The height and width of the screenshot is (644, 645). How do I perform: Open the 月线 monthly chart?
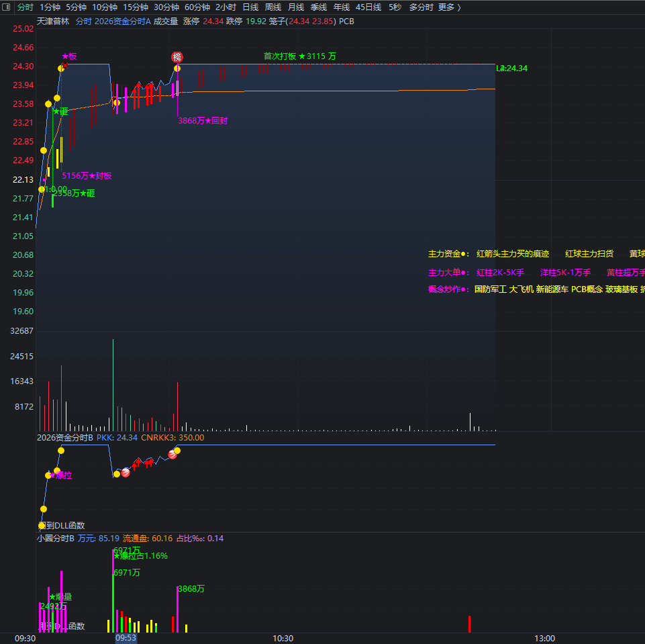296,7
